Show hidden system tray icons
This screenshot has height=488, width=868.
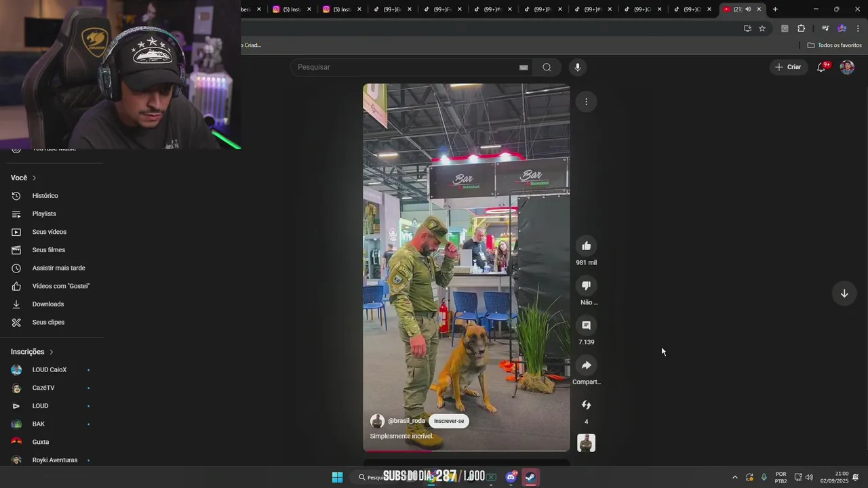734,477
